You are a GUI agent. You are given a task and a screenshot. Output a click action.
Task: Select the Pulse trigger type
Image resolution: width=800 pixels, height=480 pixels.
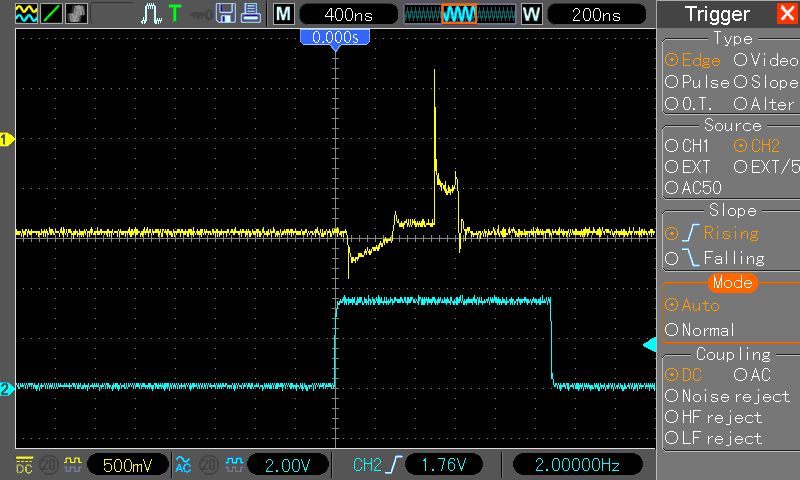697,82
